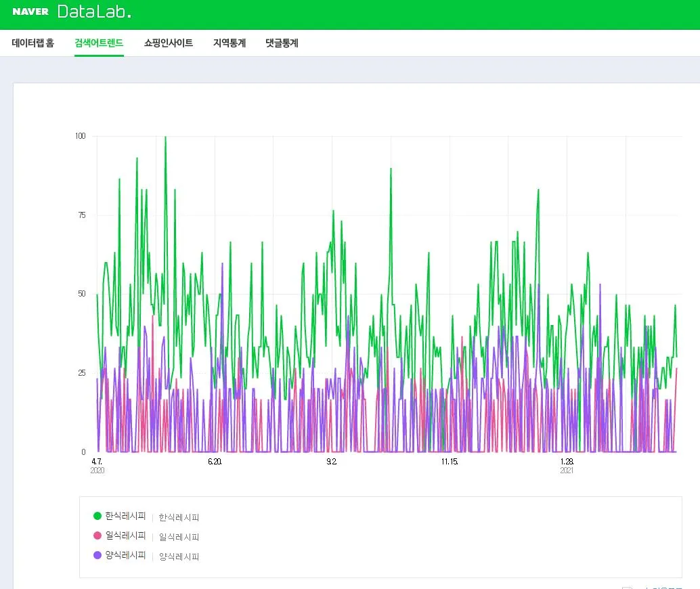Go to the 지역통계 tab

(x=229, y=43)
